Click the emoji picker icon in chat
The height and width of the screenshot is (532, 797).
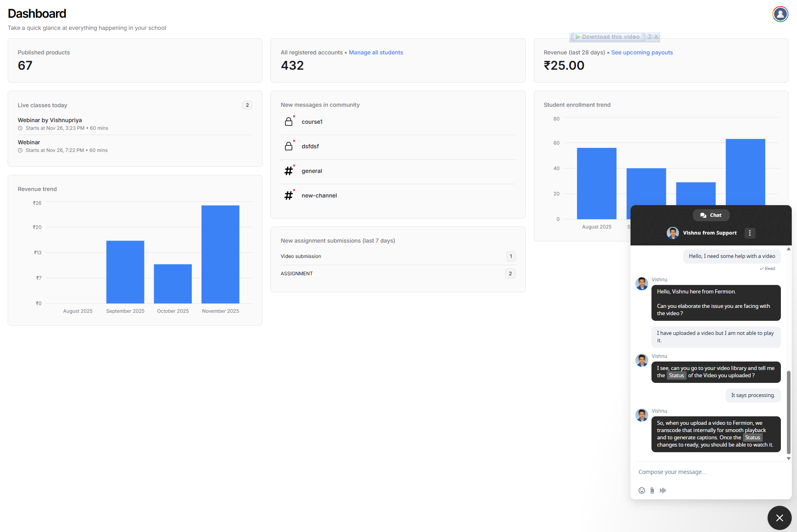(642, 490)
